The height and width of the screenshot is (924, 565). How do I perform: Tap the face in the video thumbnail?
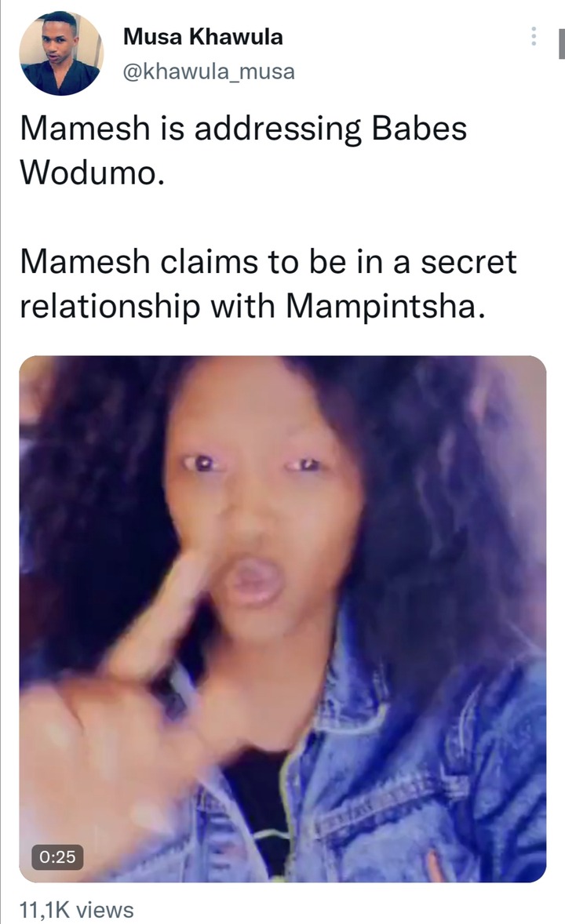[260, 507]
